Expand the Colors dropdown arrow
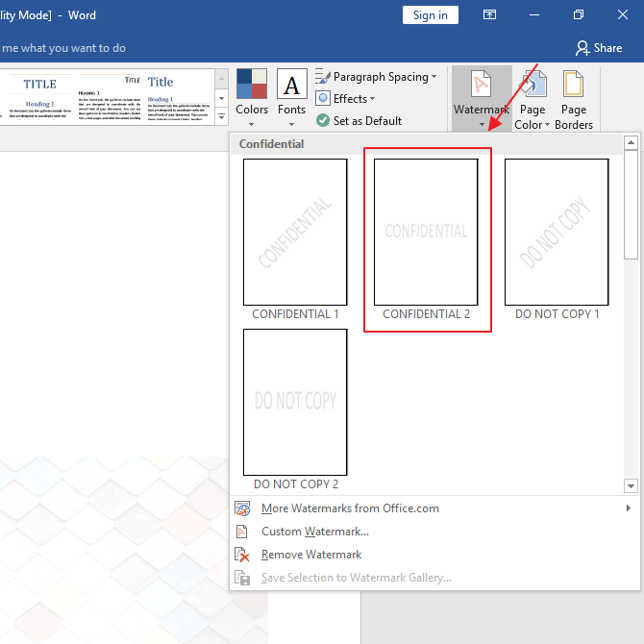Image resolution: width=644 pixels, height=644 pixels. click(252, 124)
